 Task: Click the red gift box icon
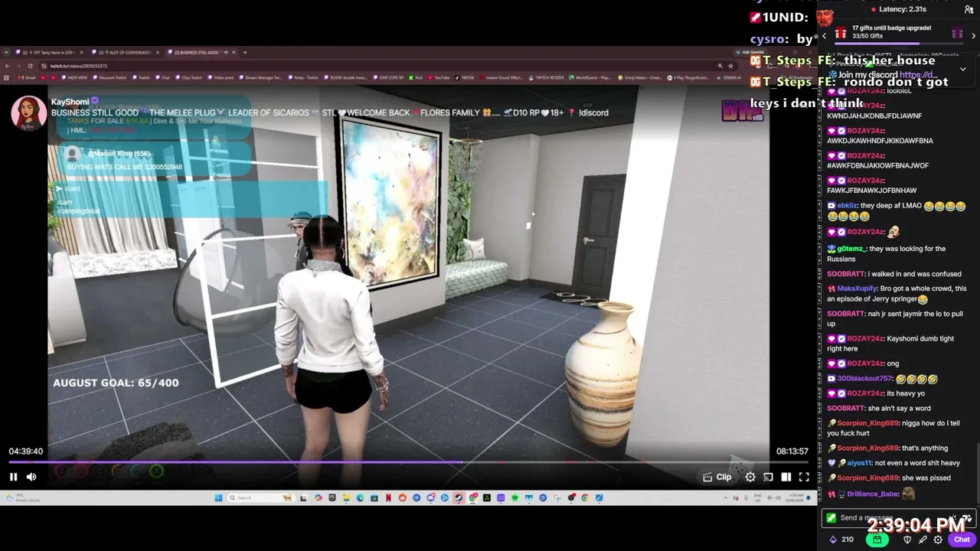point(840,33)
